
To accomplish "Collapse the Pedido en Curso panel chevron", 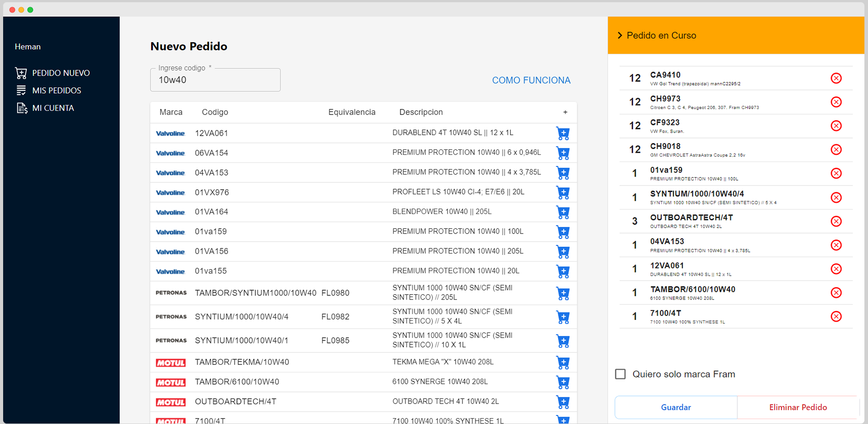I will 620,35.
